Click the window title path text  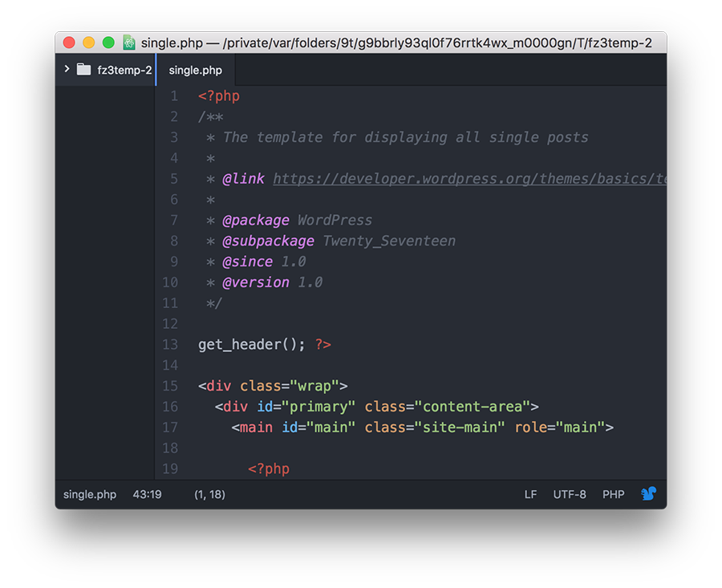[396, 43]
